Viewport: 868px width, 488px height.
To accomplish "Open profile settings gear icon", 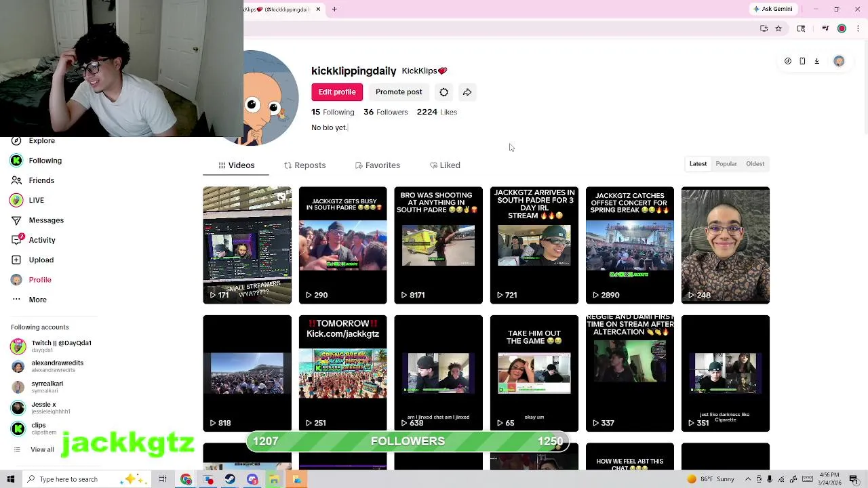I will 443,92.
